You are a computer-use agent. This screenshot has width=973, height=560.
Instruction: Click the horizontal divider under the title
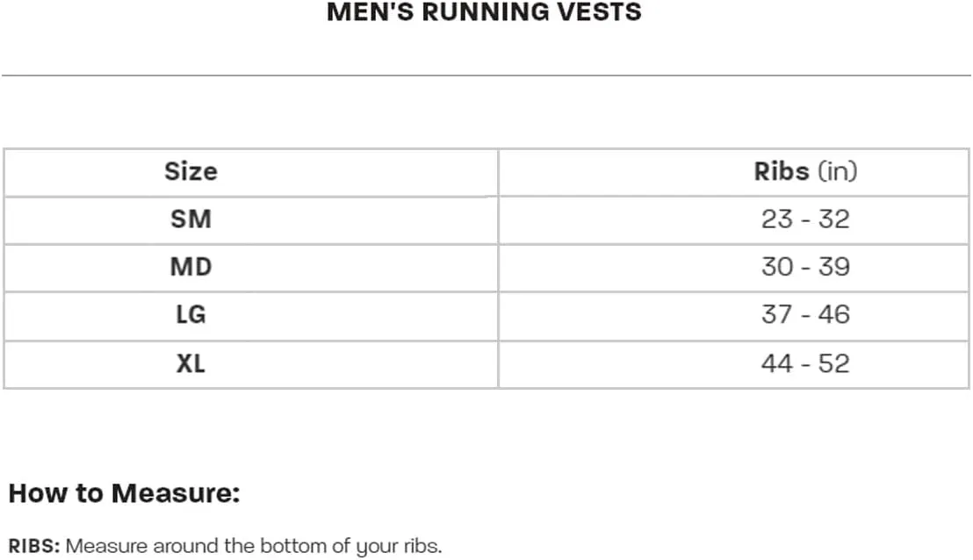[486, 75]
